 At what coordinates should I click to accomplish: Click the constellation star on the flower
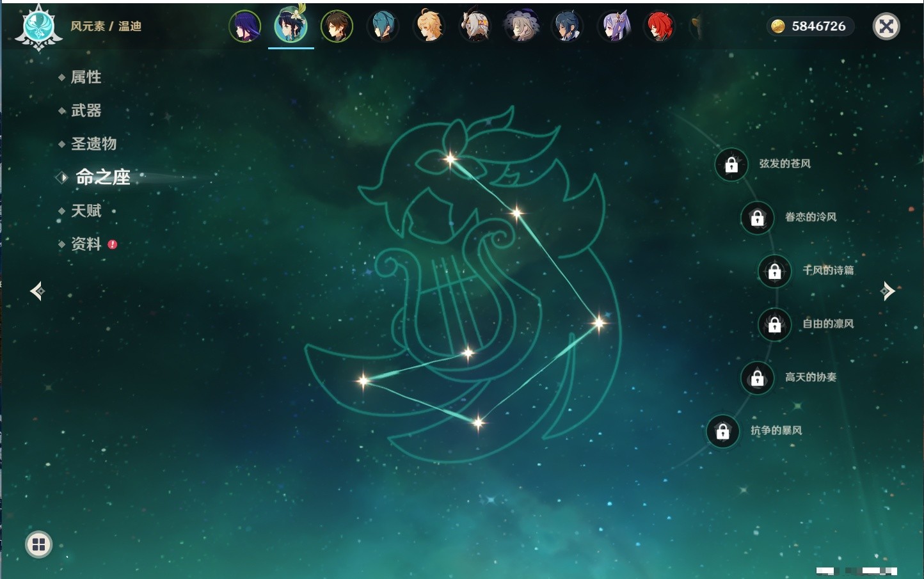450,159
